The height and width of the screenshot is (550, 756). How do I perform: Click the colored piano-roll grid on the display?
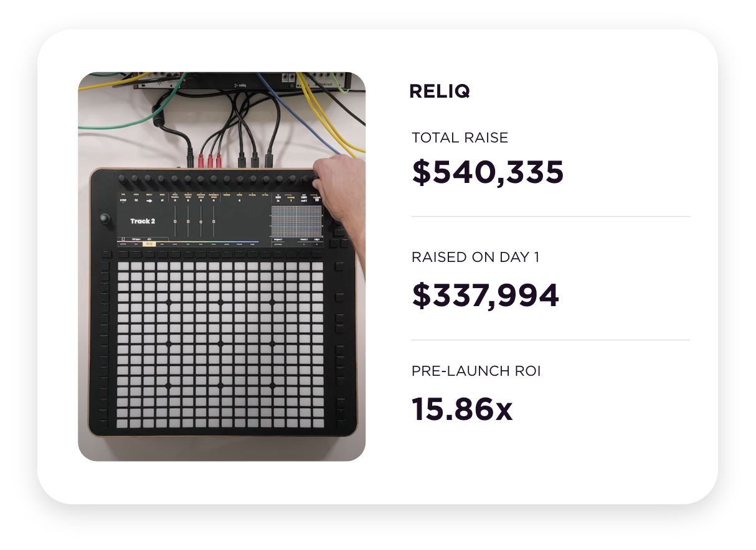coord(296,221)
